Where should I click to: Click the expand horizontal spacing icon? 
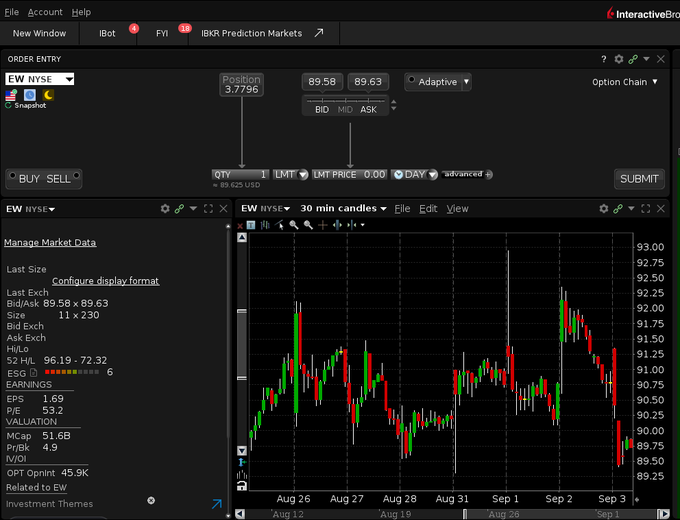click(337, 225)
